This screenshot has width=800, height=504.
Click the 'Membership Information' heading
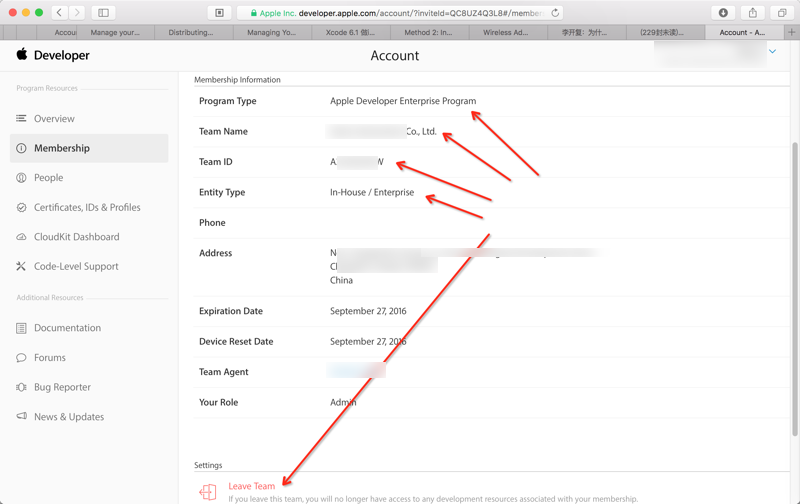pyautogui.click(x=237, y=80)
